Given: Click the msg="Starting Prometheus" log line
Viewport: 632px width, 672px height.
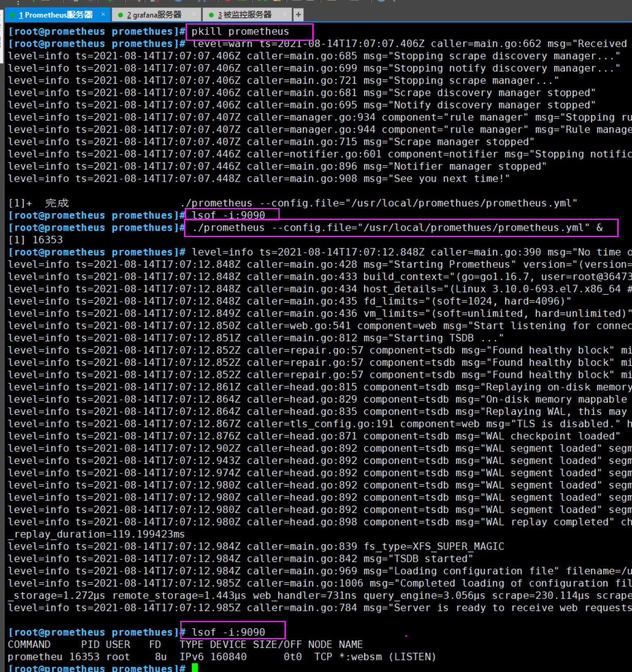Looking at the screenshot, I should point(320,264).
